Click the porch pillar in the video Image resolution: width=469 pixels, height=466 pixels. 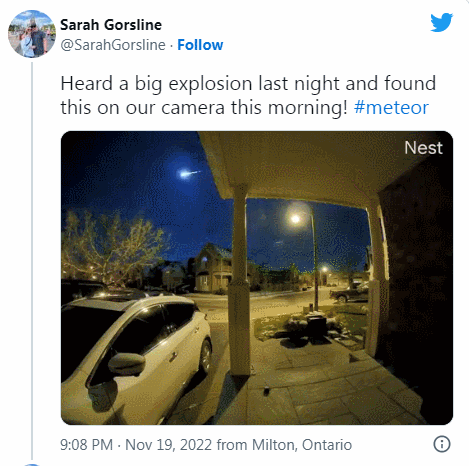point(239,280)
